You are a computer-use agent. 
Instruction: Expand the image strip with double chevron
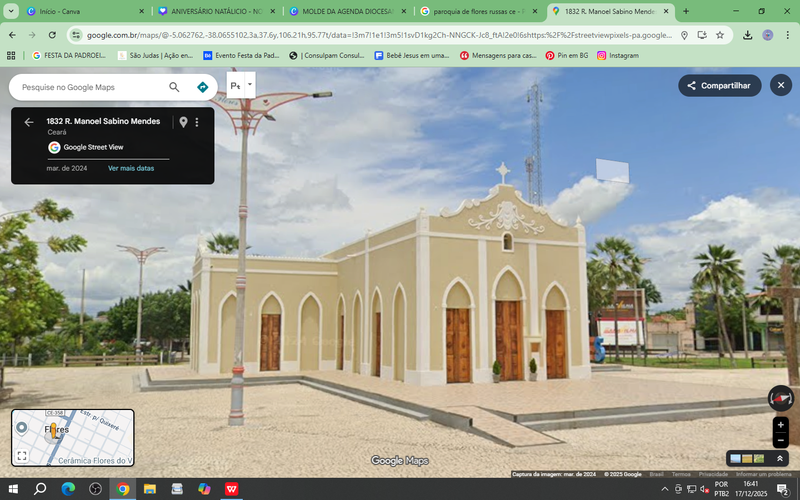coord(780,459)
